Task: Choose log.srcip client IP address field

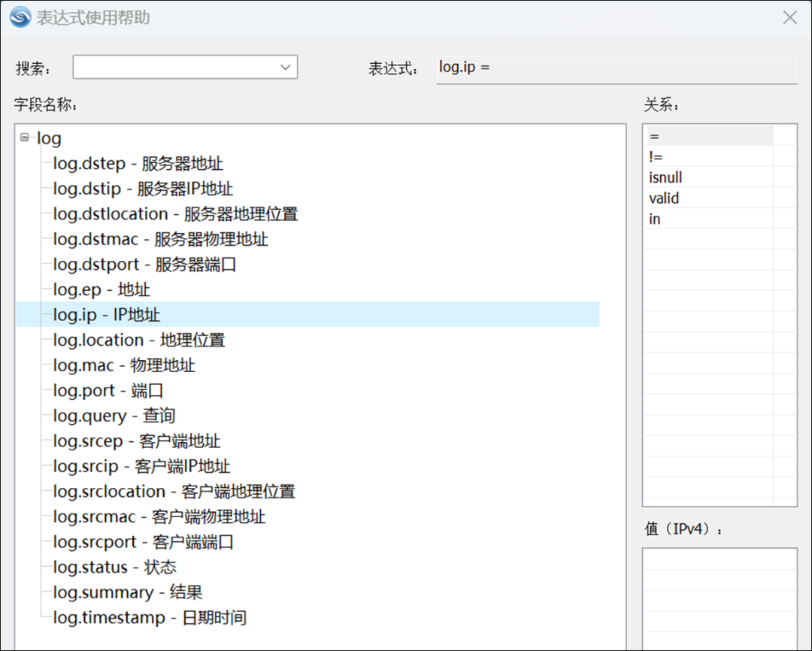Action: (x=141, y=466)
